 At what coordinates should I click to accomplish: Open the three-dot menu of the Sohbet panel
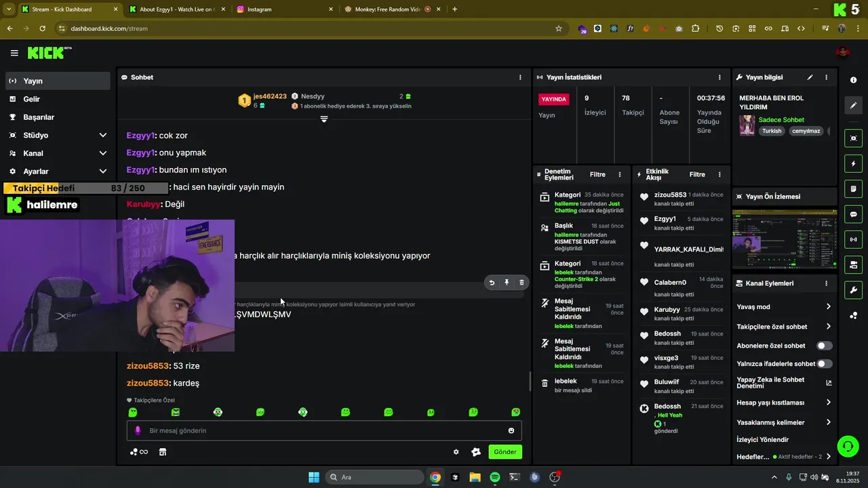[x=520, y=77]
